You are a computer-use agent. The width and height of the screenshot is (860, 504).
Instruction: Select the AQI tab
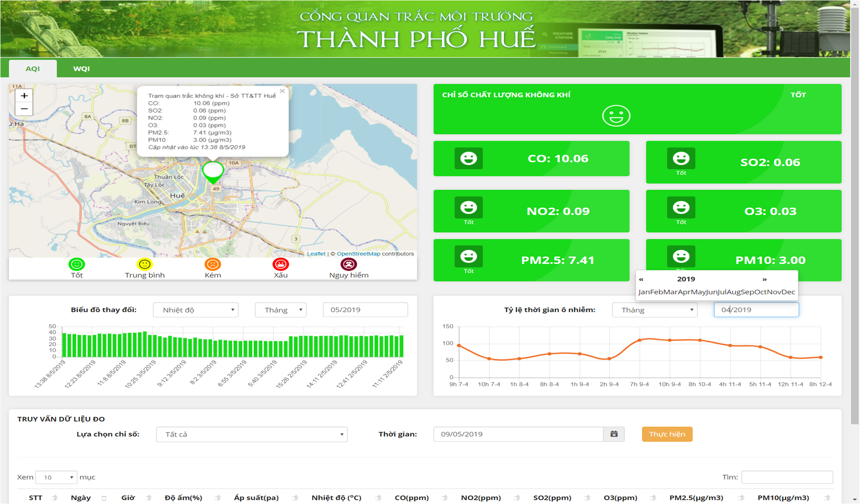tap(33, 68)
